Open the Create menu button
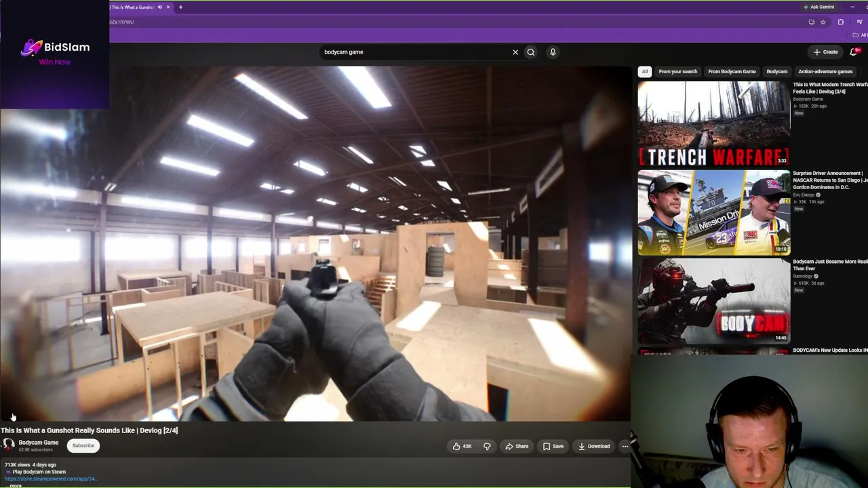Viewport: 868px width, 488px height. pos(826,52)
